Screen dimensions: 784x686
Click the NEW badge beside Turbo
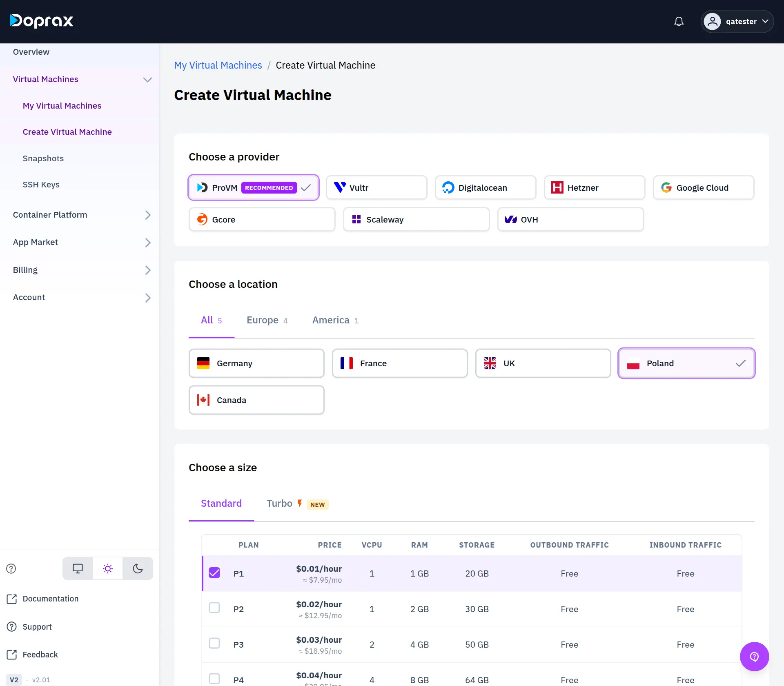click(318, 504)
